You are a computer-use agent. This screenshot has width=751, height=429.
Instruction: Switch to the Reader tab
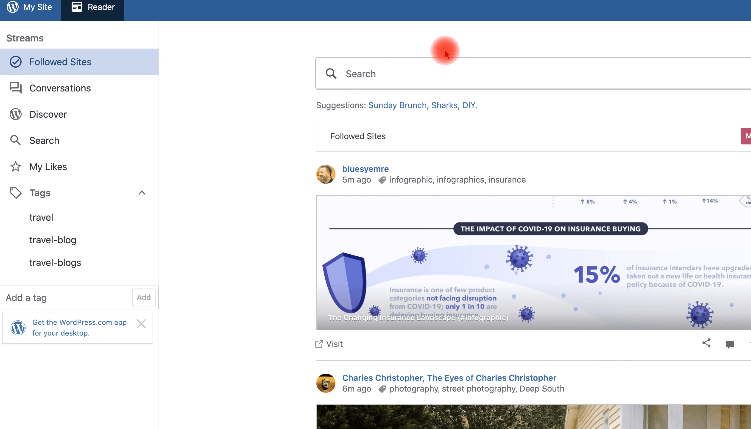tap(92, 8)
